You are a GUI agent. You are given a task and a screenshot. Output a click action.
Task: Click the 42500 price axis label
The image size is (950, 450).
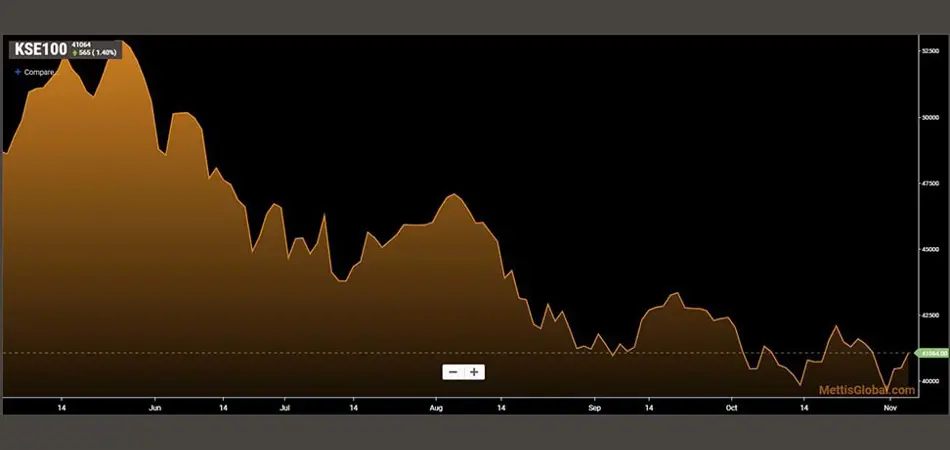929,315
